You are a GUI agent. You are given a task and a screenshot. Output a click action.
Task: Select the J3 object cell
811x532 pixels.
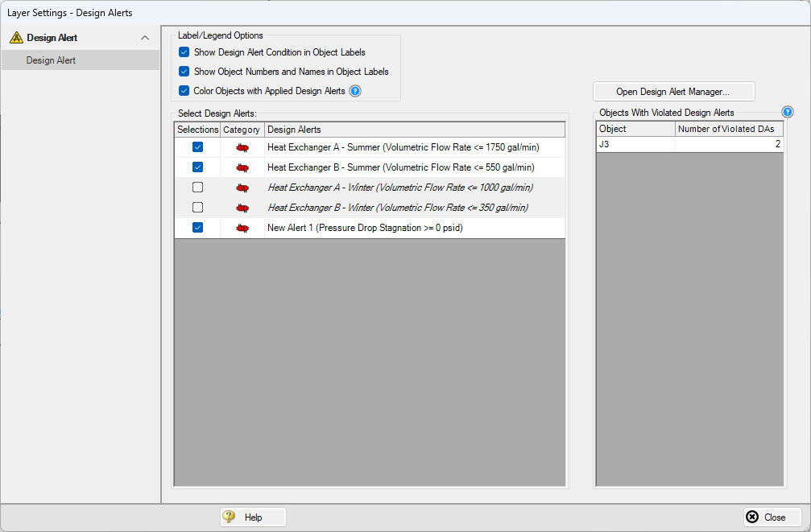tap(635, 144)
